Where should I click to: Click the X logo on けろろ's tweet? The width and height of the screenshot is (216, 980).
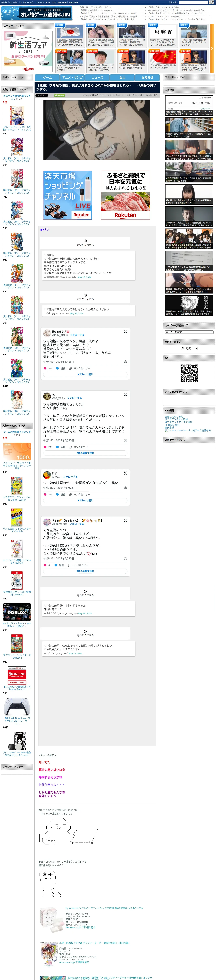pos(125,520)
